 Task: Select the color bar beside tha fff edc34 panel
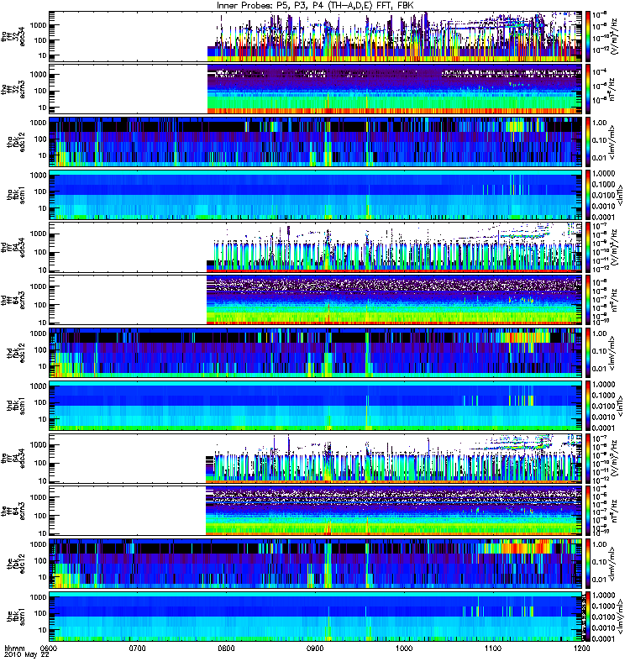coord(588,36)
